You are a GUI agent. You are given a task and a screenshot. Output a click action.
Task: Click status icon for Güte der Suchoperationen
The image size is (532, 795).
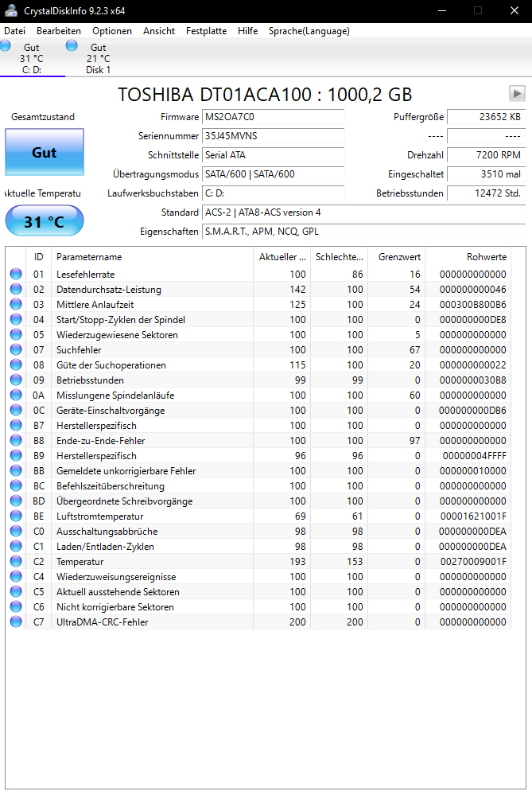(16, 364)
